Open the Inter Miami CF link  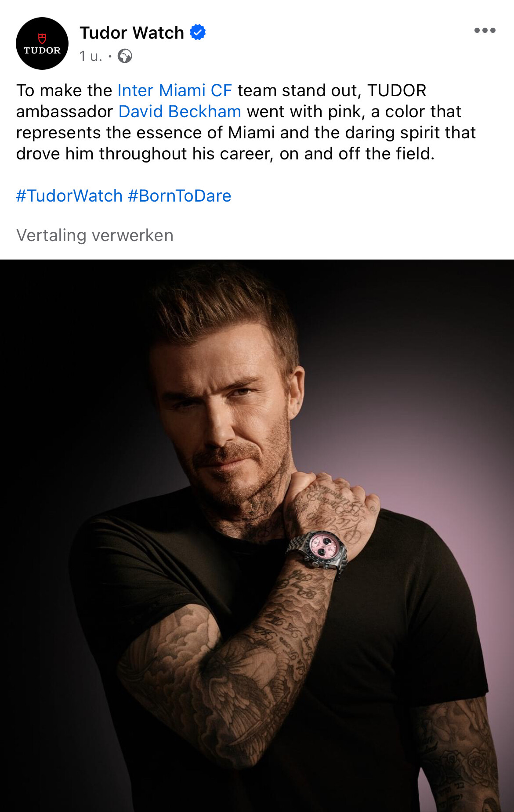click(x=174, y=90)
